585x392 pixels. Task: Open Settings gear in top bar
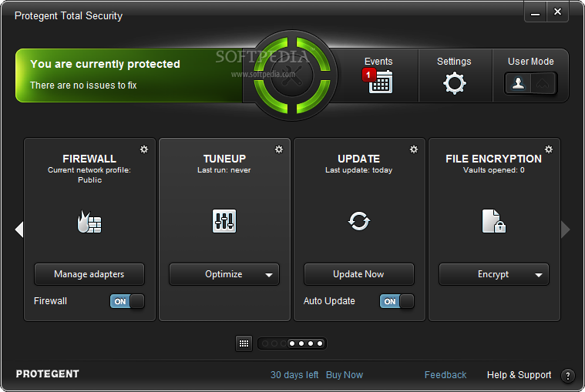[x=455, y=83]
